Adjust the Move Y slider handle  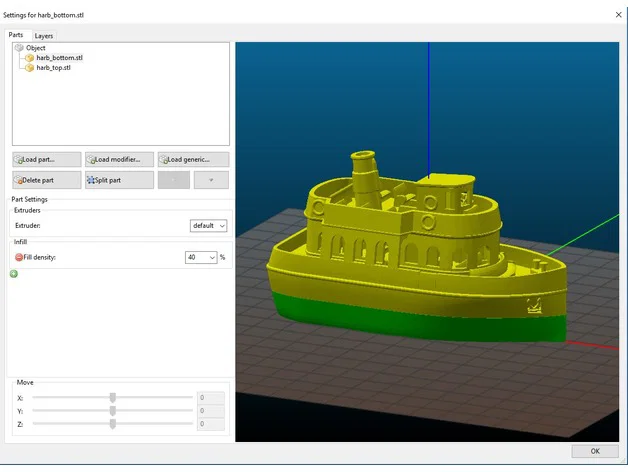[x=113, y=411]
